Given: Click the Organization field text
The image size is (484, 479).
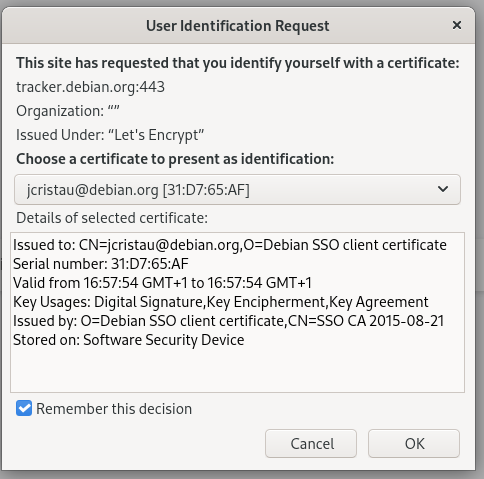Looking at the screenshot, I should pyautogui.click(x=68, y=111).
